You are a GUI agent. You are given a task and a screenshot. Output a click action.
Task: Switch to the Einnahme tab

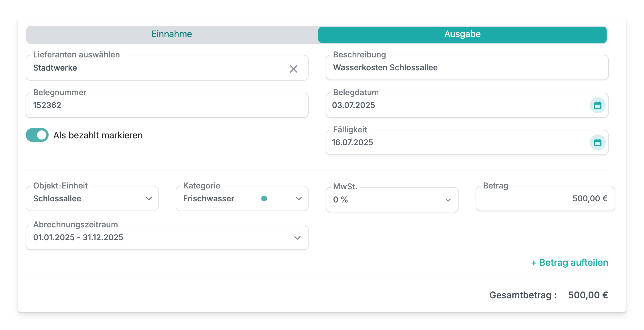172,34
